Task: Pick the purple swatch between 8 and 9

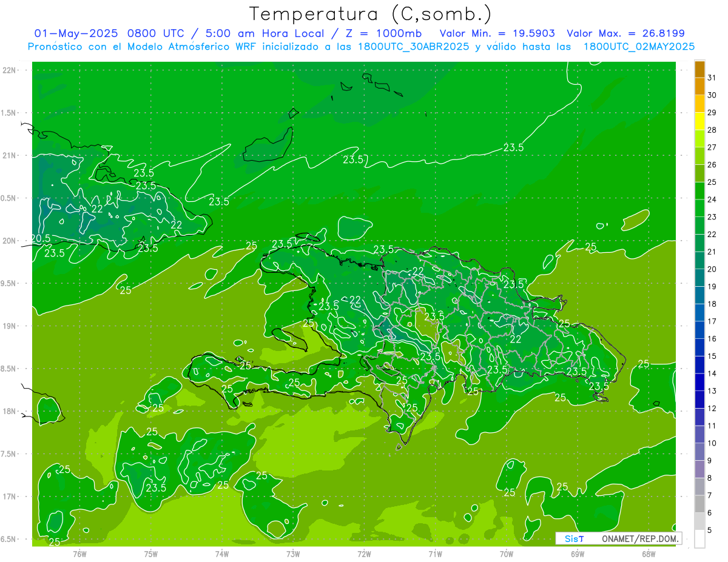Action: [699, 470]
